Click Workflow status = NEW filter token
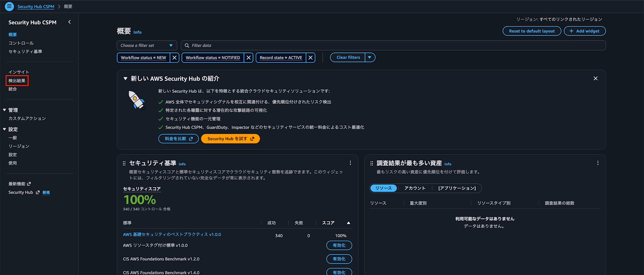 click(144, 58)
